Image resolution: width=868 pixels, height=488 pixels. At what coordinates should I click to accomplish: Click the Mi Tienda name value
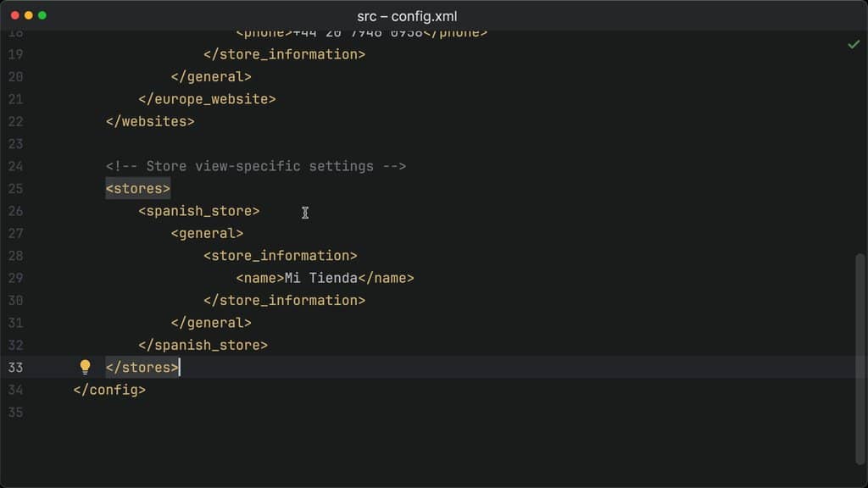pyautogui.click(x=321, y=278)
